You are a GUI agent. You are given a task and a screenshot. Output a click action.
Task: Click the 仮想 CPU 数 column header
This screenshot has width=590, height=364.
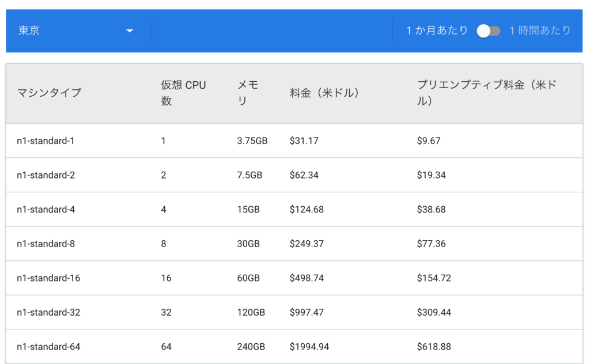pyautogui.click(x=183, y=93)
